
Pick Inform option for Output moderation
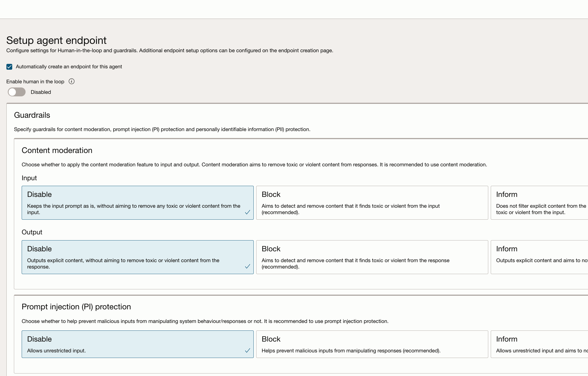click(539, 257)
